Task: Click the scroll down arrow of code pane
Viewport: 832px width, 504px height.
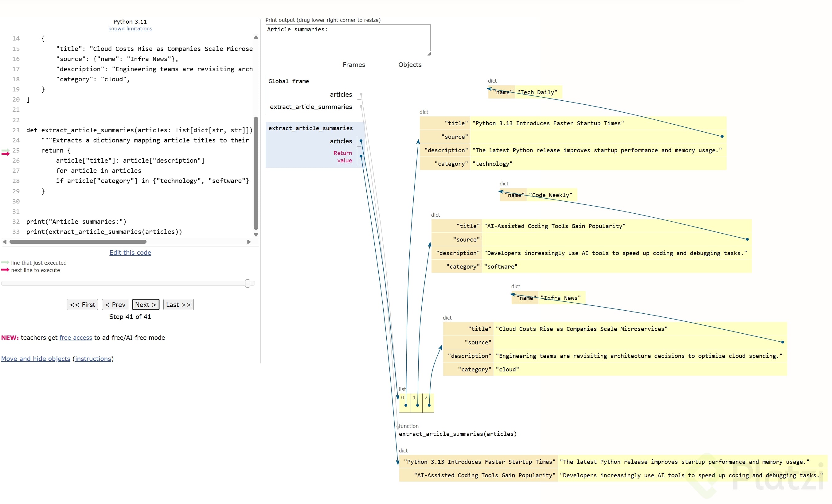Action: tap(256, 235)
